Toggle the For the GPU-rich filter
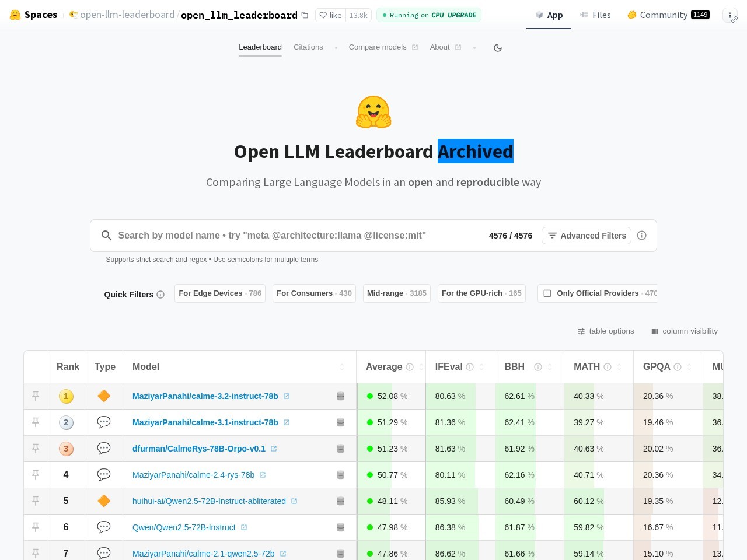Screen dimensions: 747x560 [481, 293]
